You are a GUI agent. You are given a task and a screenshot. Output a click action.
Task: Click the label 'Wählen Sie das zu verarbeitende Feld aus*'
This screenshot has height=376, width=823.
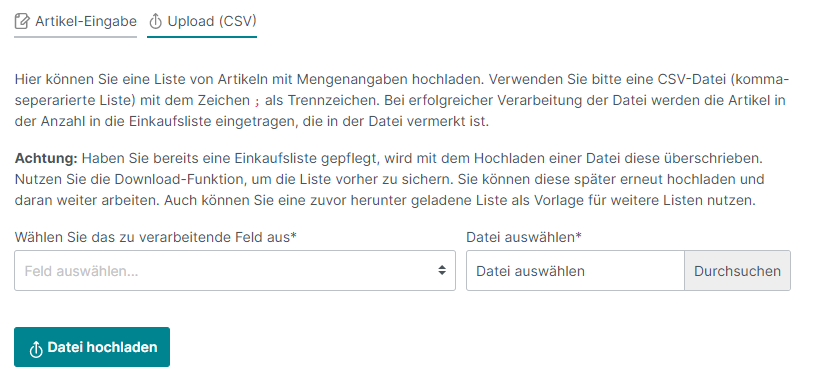point(156,237)
